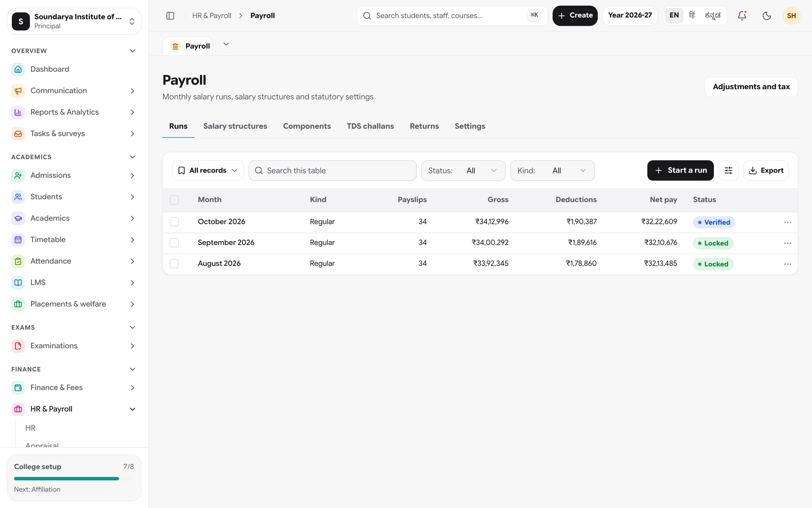This screenshot has width=812, height=508.
Task: Click the Export button
Action: coord(766,170)
